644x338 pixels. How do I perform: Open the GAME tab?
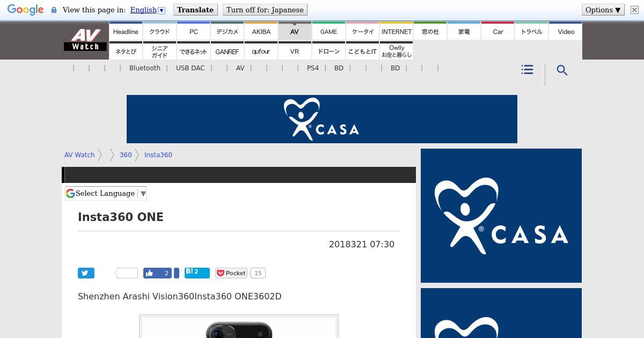coord(328,32)
